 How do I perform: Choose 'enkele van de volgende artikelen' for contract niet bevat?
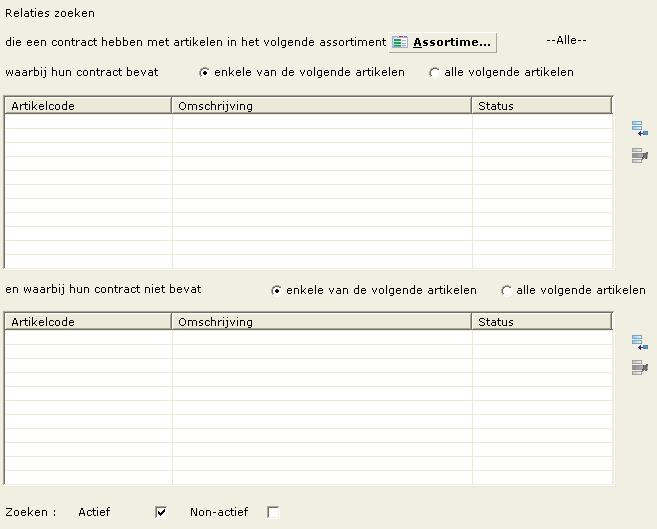277,290
